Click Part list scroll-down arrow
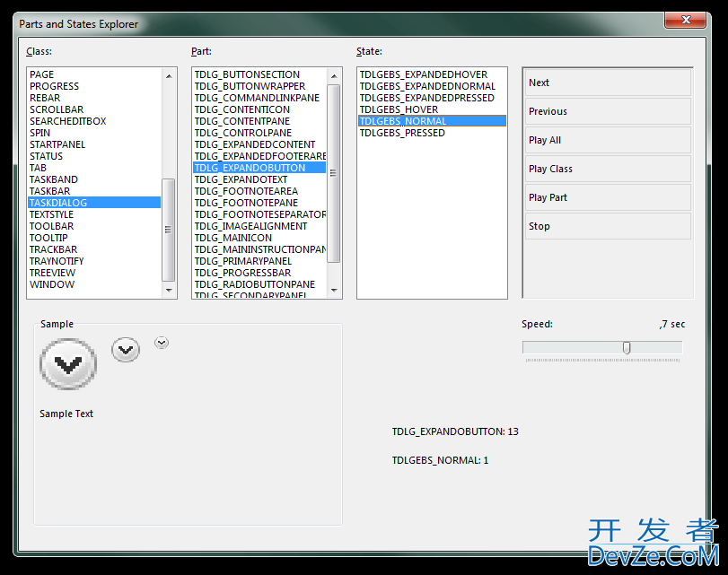 tap(334, 290)
